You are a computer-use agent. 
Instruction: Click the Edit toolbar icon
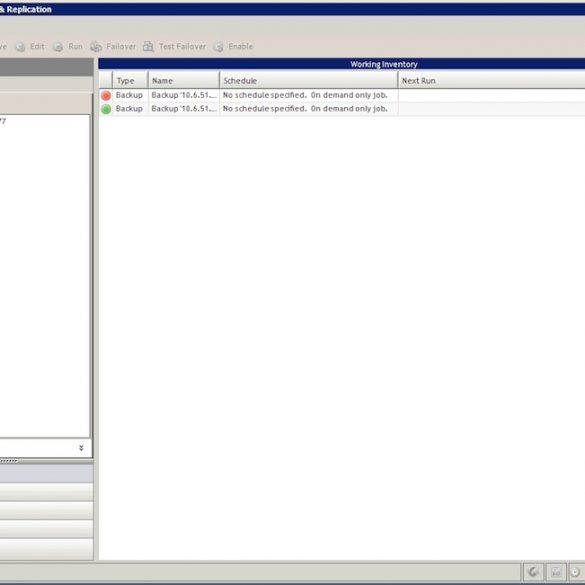tap(20, 47)
